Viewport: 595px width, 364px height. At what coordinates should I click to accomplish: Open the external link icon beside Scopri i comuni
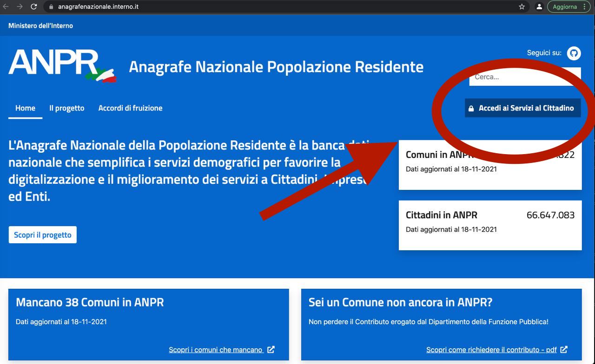(x=271, y=350)
